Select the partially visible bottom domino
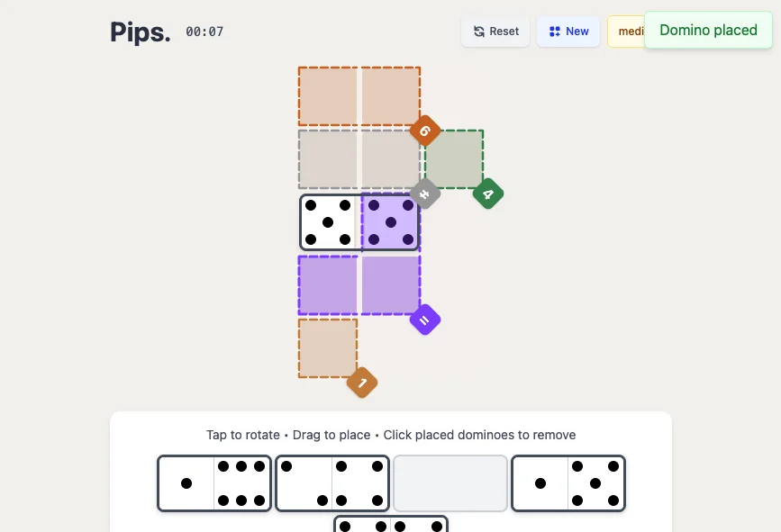This screenshot has height=532, width=781. coord(391,524)
